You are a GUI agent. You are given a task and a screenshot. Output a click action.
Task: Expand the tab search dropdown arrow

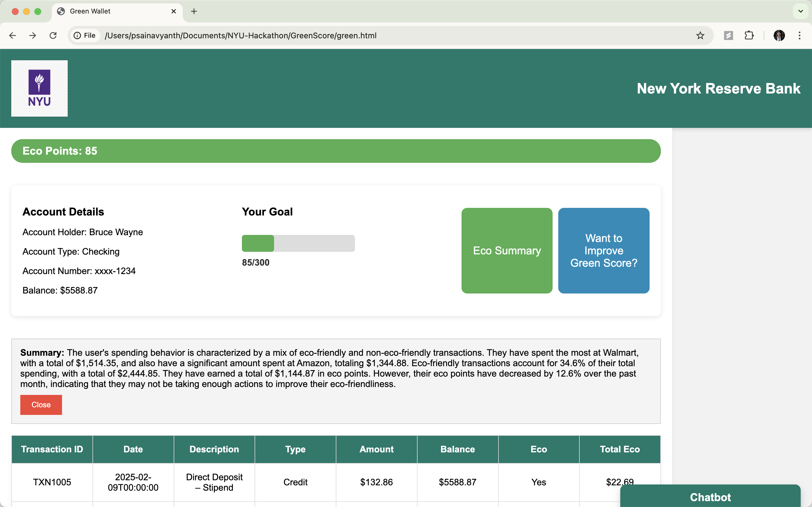pyautogui.click(x=801, y=11)
